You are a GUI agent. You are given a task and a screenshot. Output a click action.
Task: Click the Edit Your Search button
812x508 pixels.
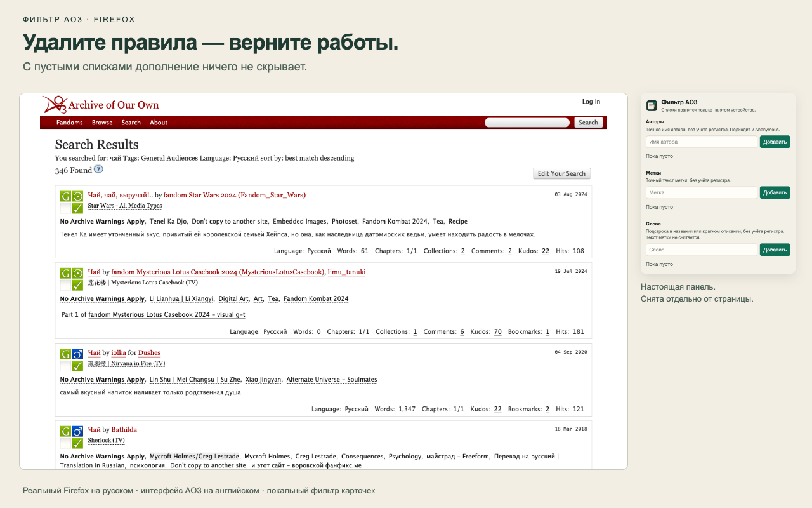pos(561,173)
